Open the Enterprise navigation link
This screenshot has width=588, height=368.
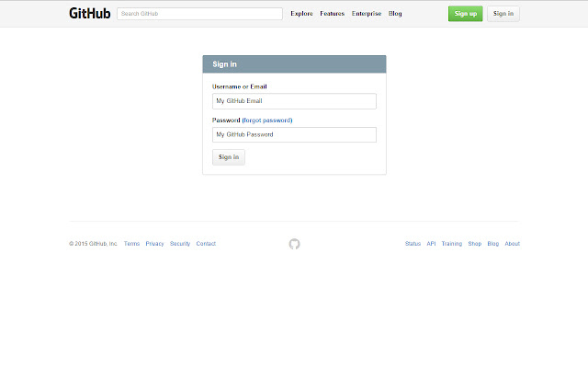coord(367,14)
